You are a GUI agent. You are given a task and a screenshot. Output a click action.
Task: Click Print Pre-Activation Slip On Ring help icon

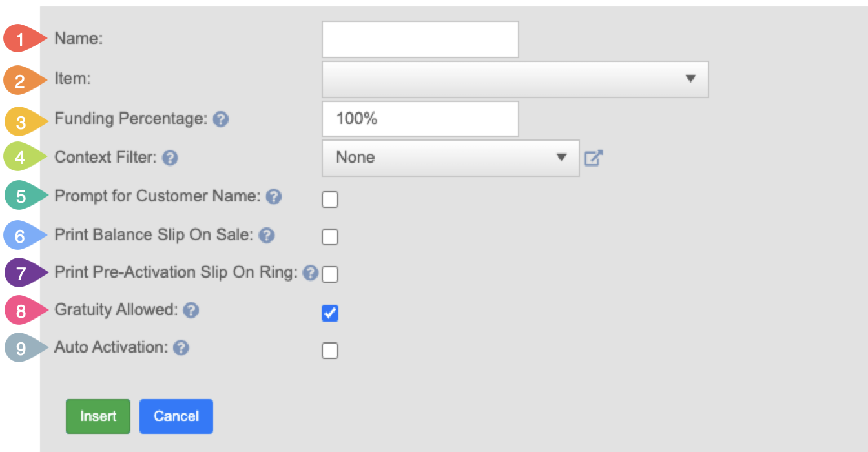(311, 273)
